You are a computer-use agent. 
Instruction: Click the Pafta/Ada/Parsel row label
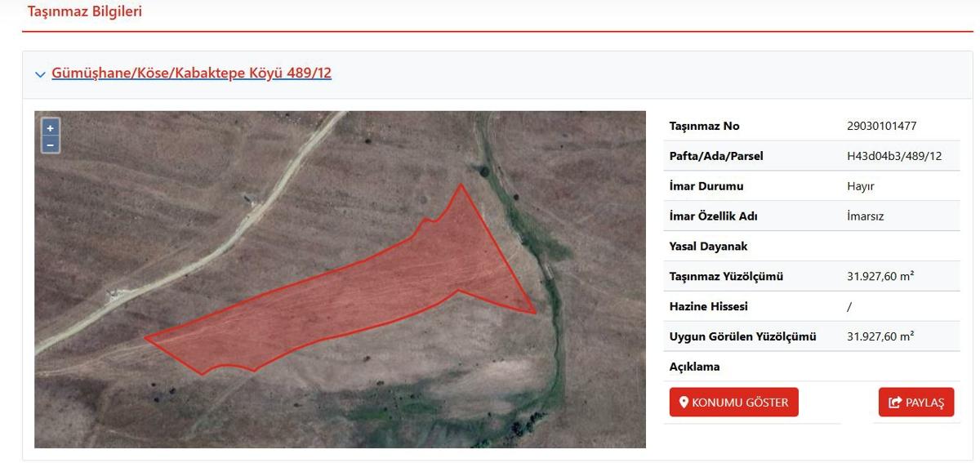click(716, 156)
